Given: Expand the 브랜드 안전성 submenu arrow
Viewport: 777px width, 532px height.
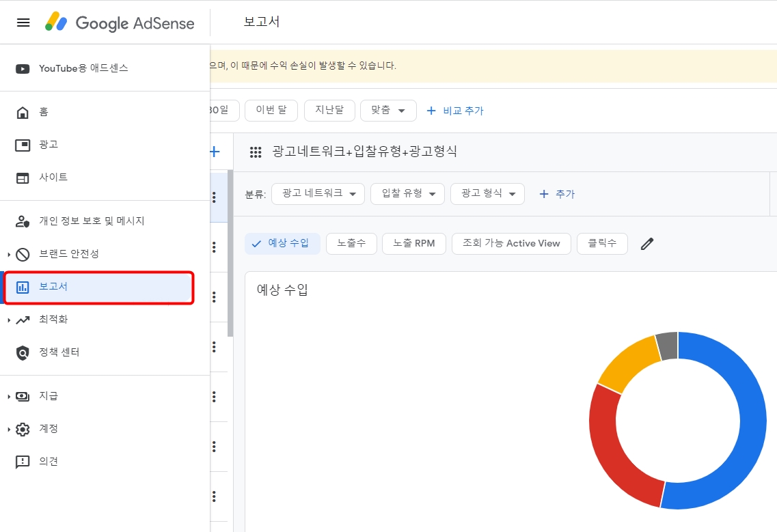Looking at the screenshot, I should [x=9, y=254].
